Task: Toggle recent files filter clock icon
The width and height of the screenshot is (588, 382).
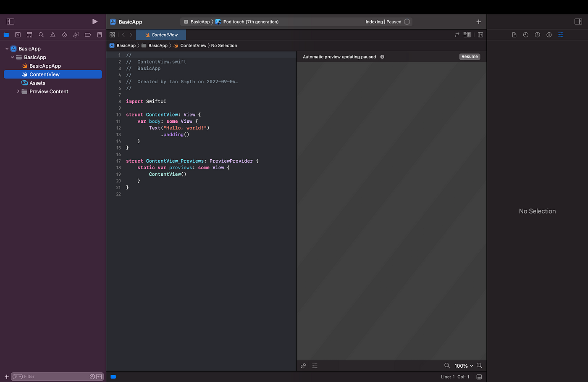Action: (x=92, y=377)
